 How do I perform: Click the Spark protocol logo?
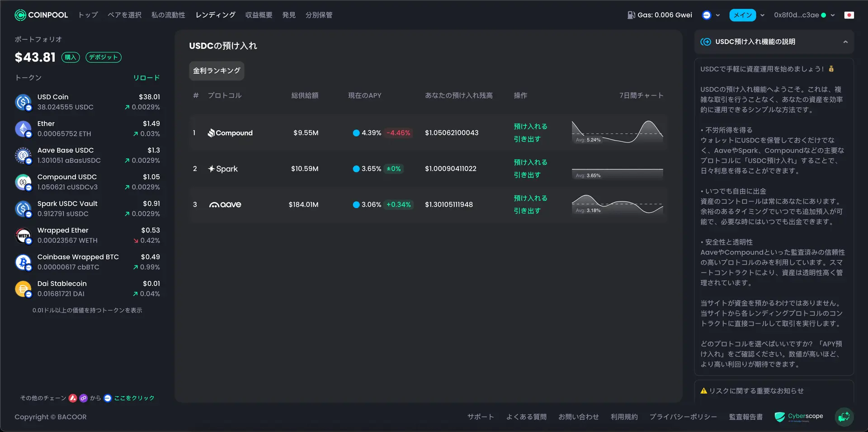tap(223, 169)
